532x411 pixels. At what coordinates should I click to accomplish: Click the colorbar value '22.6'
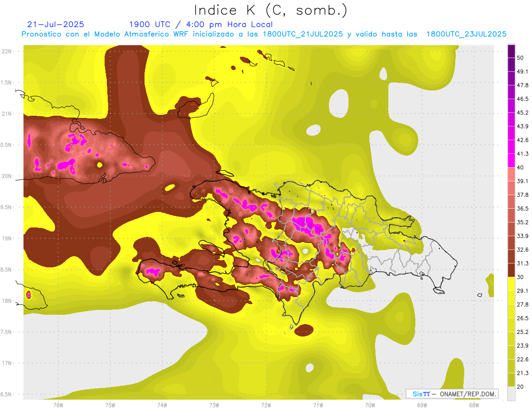(x=522, y=360)
